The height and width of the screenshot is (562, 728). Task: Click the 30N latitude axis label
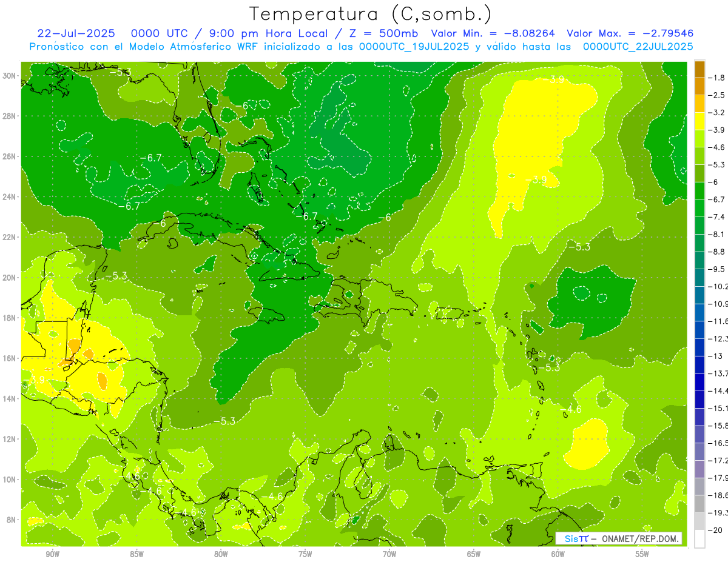pos(9,76)
